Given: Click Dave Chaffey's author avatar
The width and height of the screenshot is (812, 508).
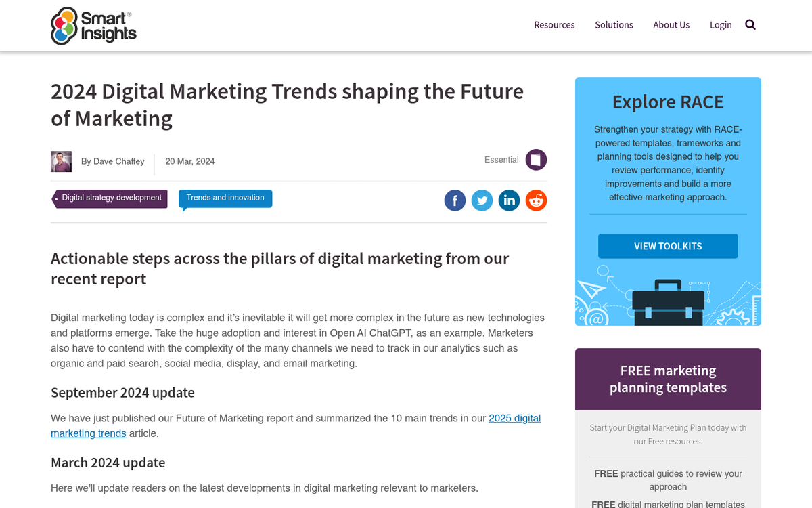Looking at the screenshot, I should click(61, 161).
